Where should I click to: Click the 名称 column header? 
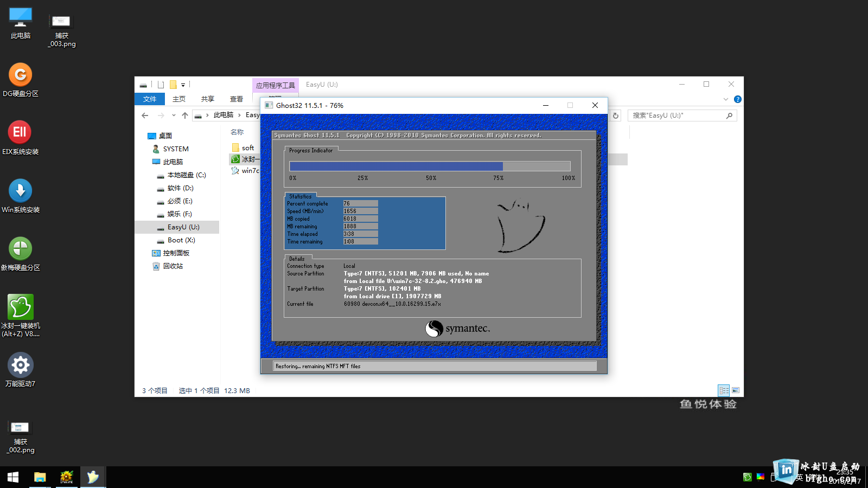pos(237,132)
